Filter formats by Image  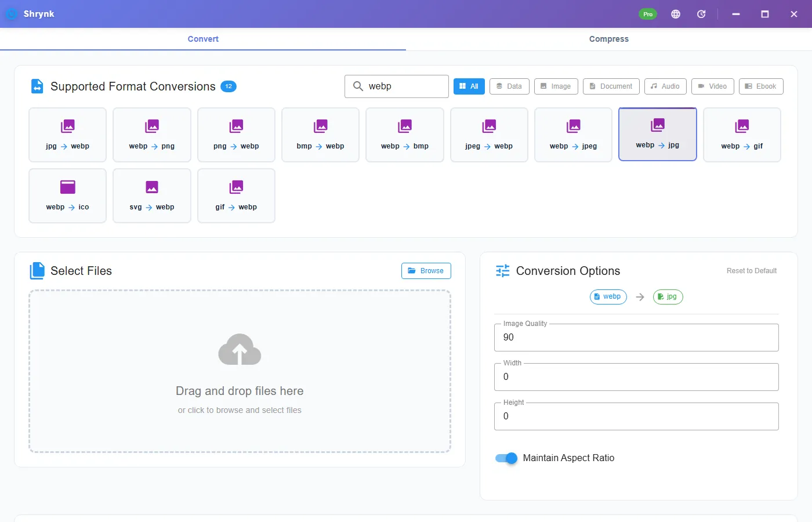[556, 86]
